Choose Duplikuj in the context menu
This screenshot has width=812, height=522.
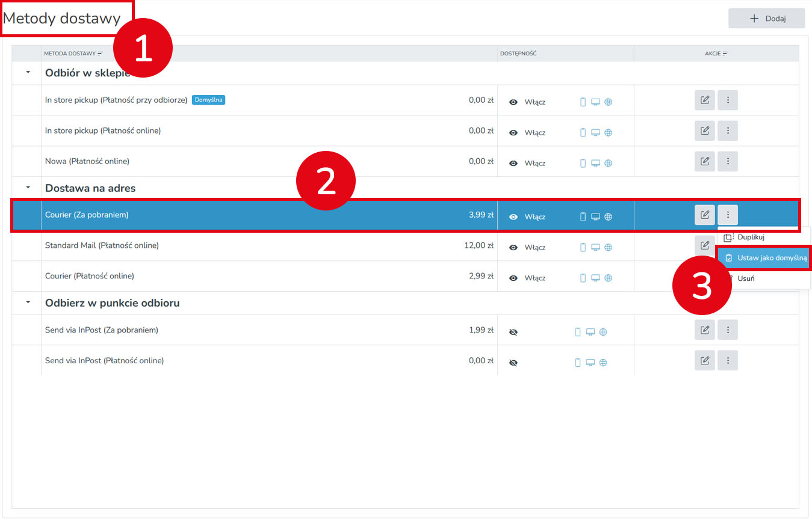point(751,237)
